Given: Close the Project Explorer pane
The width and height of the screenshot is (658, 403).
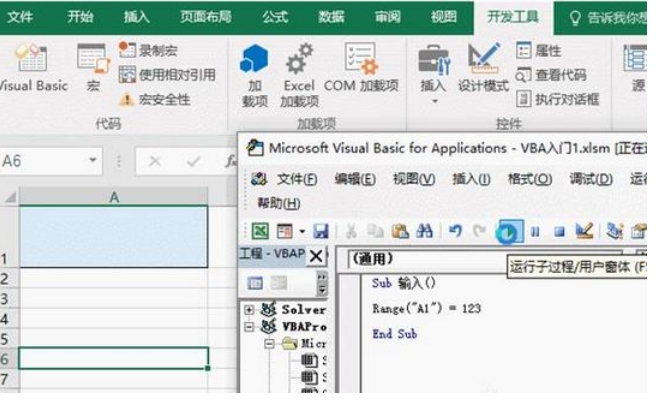Looking at the screenshot, I should (x=316, y=256).
